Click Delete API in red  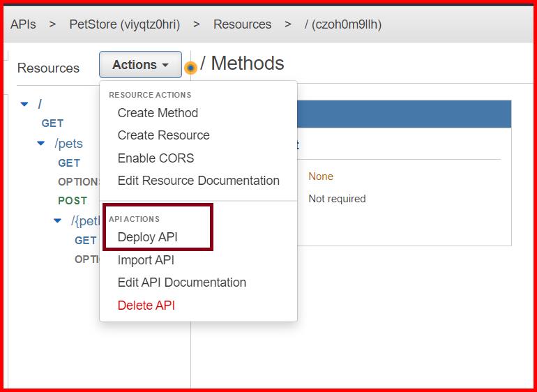[146, 305]
